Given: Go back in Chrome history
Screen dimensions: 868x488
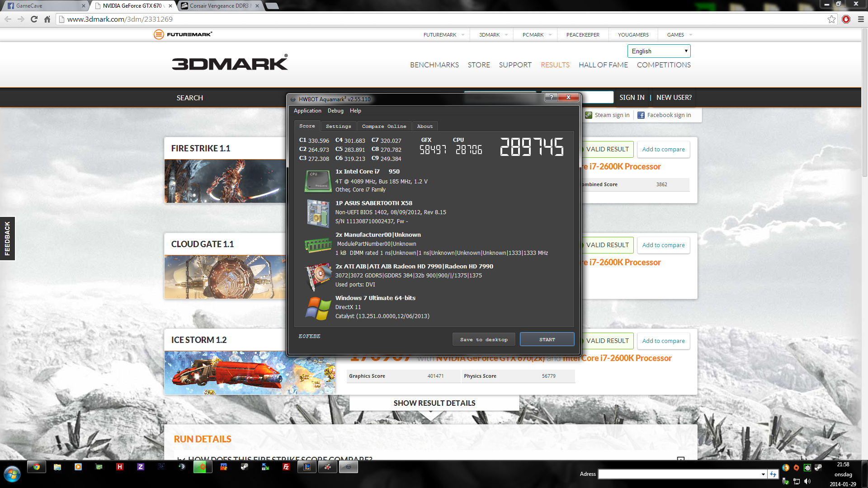Looking at the screenshot, I should (x=8, y=19).
